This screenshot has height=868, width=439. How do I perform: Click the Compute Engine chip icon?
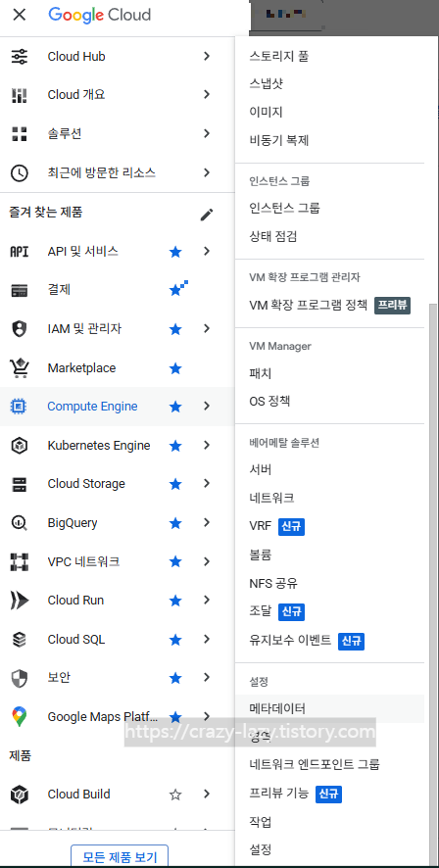point(19,407)
